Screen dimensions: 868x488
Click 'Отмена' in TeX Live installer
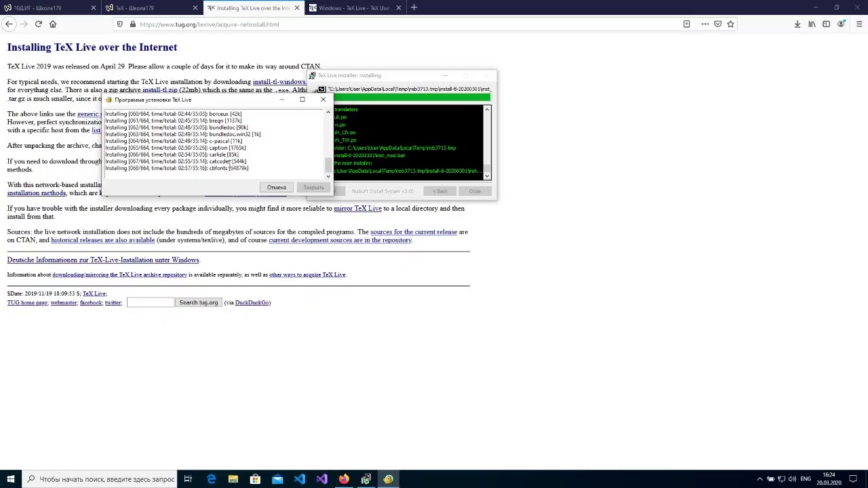(x=276, y=187)
